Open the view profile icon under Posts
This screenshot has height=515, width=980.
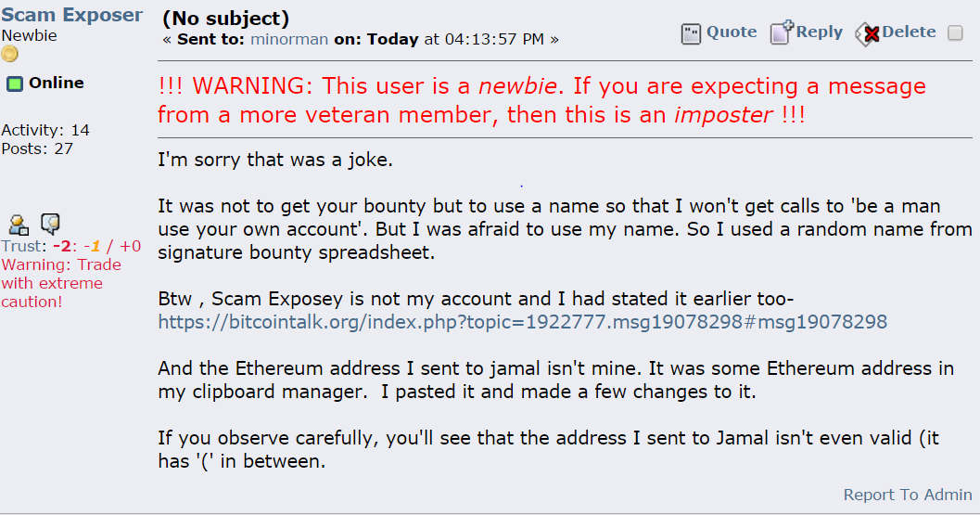click(19, 224)
